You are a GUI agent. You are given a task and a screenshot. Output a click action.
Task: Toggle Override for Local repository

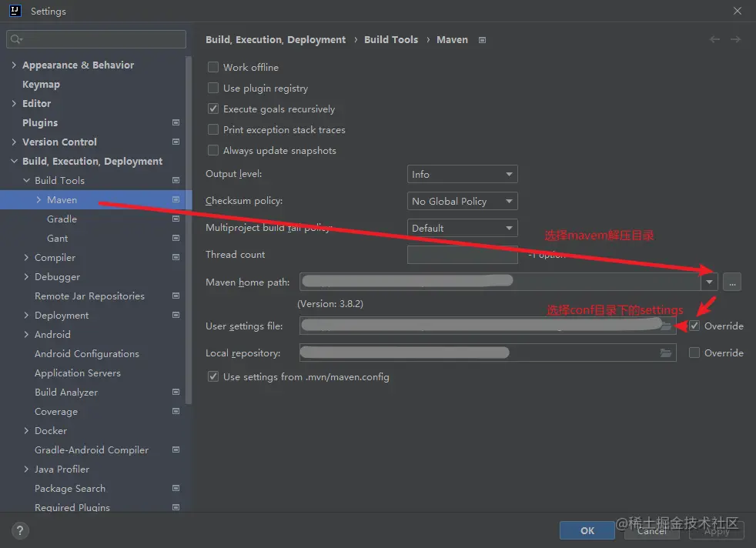(694, 353)
